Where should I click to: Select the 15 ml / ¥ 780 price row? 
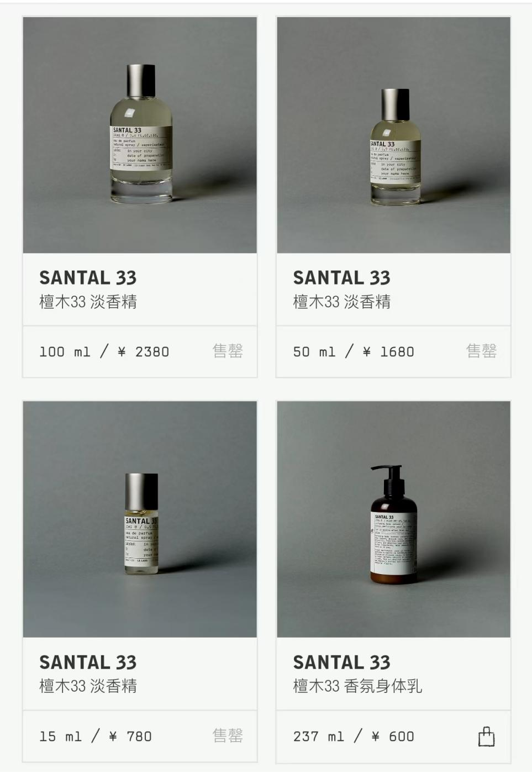click(x=140, y=736)
